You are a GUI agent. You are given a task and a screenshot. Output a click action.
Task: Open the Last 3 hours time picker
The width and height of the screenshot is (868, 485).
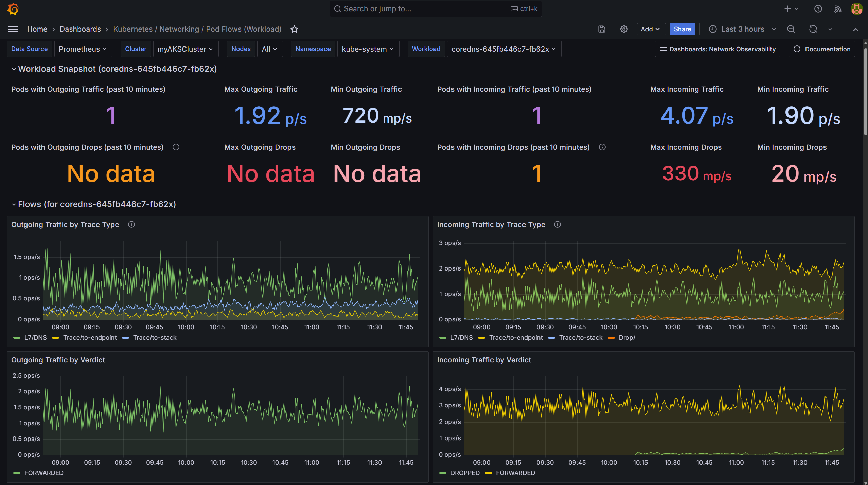[742, 29]
